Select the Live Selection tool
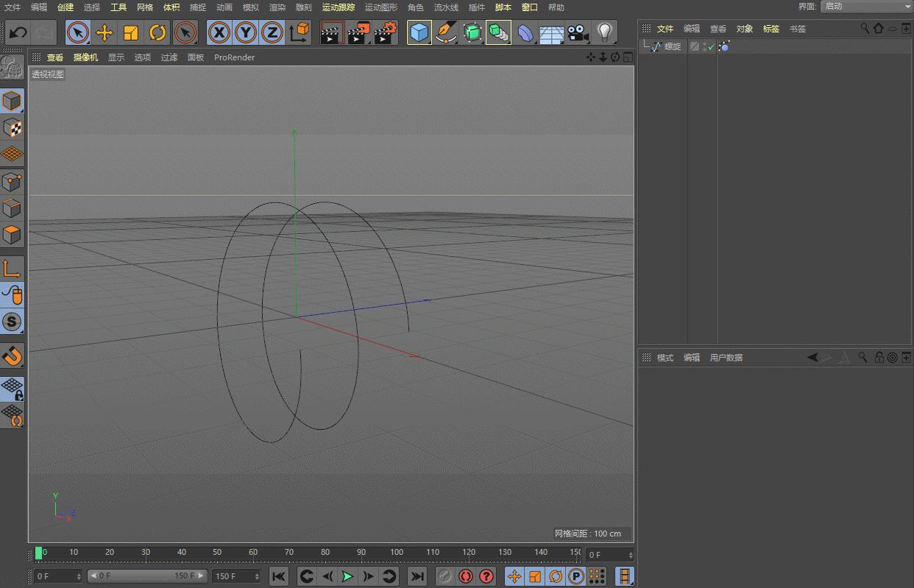 [77, 32]
